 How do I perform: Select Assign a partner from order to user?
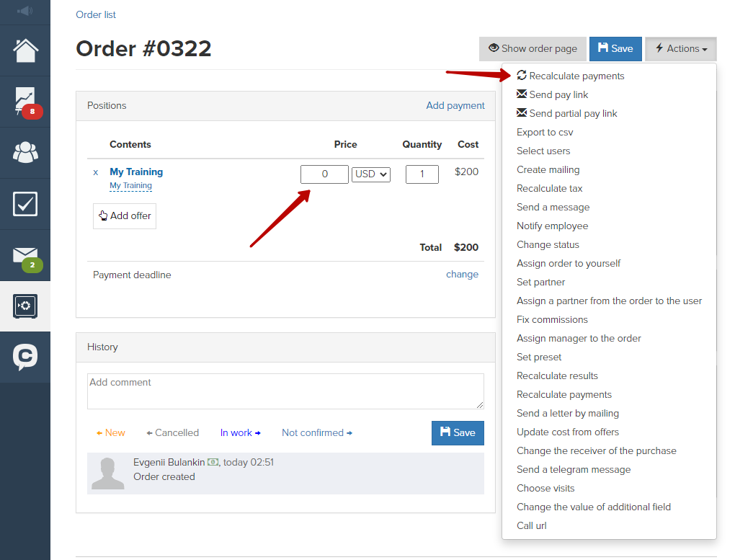(610, 301)
